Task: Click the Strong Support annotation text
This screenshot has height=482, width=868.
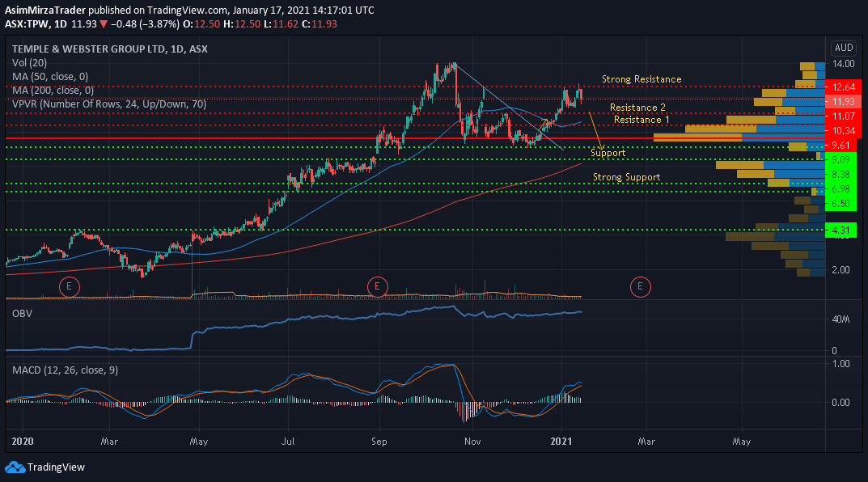Action: [627, 177]
